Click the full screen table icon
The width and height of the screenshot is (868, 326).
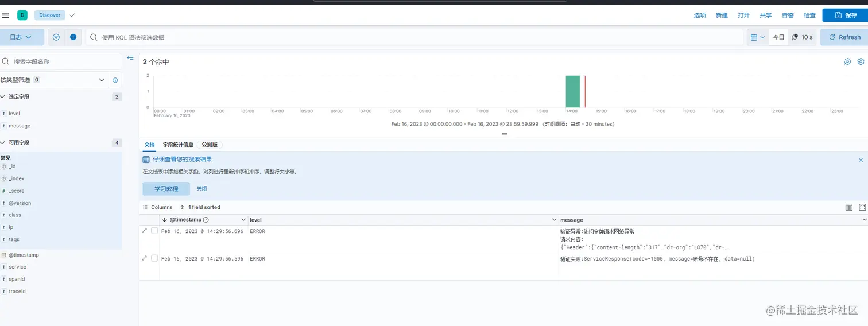click(x=862, y=207)
